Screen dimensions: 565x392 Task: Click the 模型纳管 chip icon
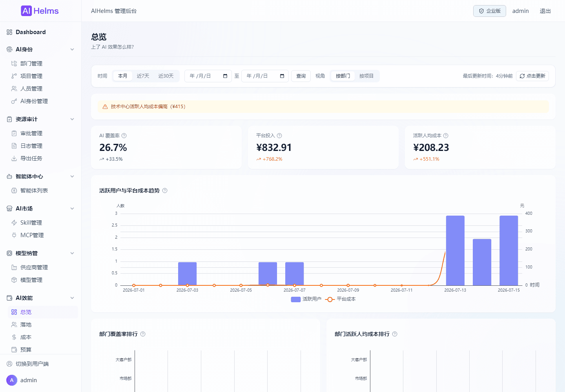click(9, 253)
